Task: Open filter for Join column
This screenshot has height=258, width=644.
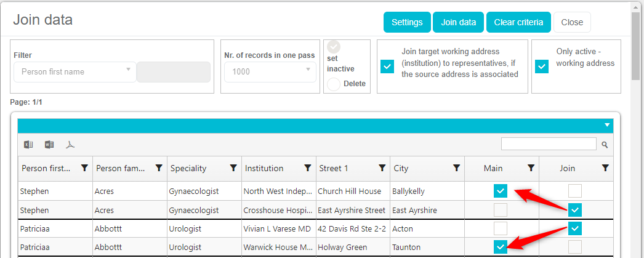Action: (x=605, y=168)
